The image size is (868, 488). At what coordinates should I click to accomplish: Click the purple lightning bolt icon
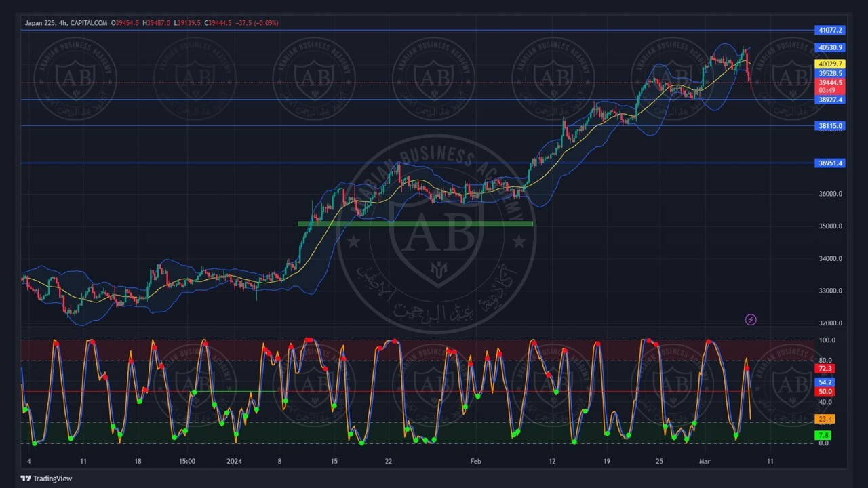[751, 320]
